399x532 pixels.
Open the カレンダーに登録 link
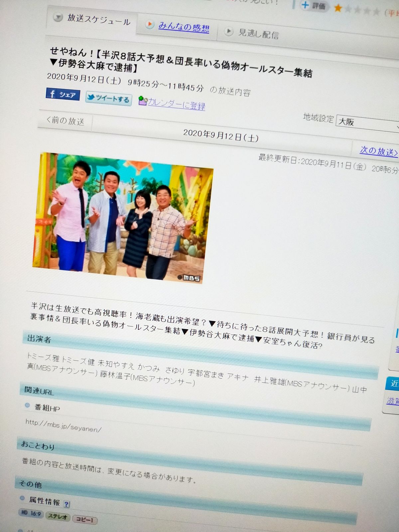[176, 104]
